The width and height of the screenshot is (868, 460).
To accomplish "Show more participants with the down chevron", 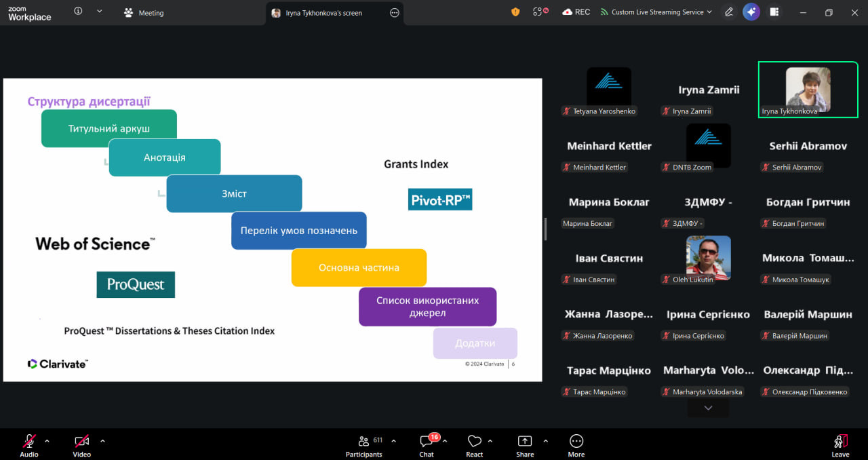I will [x=708, y=408].
